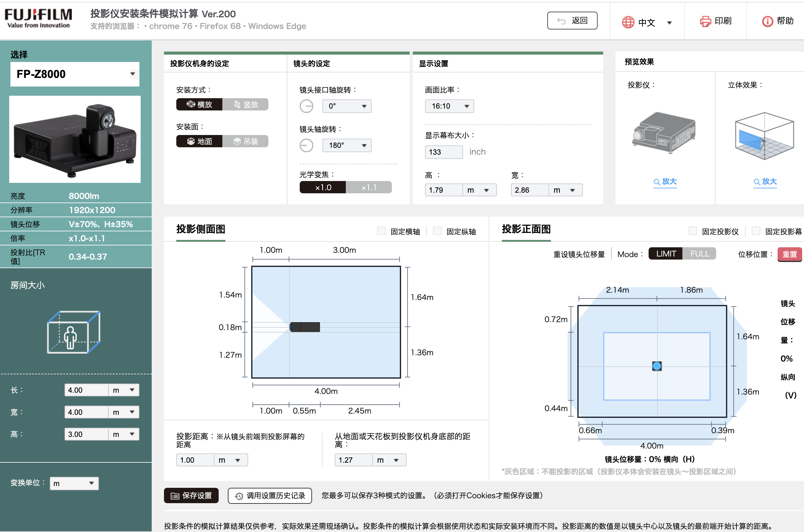Screen dimensions: 804x532
Task: Select the ×1.1 optical zoom setting
Action: coord(369,187)
